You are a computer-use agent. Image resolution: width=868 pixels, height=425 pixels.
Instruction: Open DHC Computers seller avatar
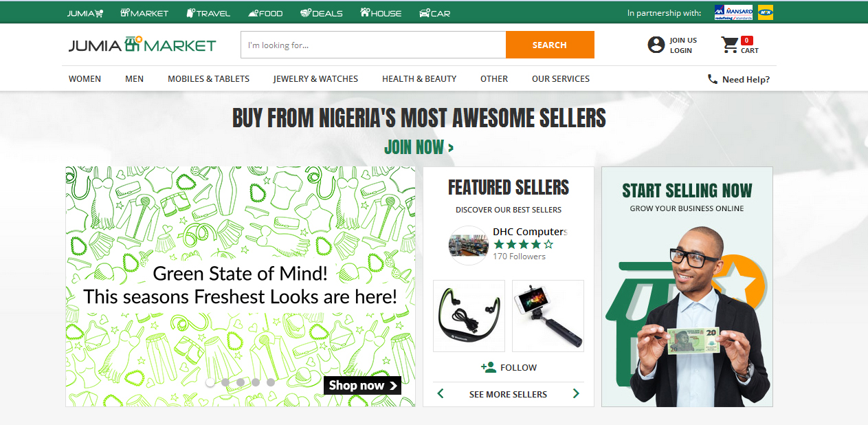pos(469,246)
